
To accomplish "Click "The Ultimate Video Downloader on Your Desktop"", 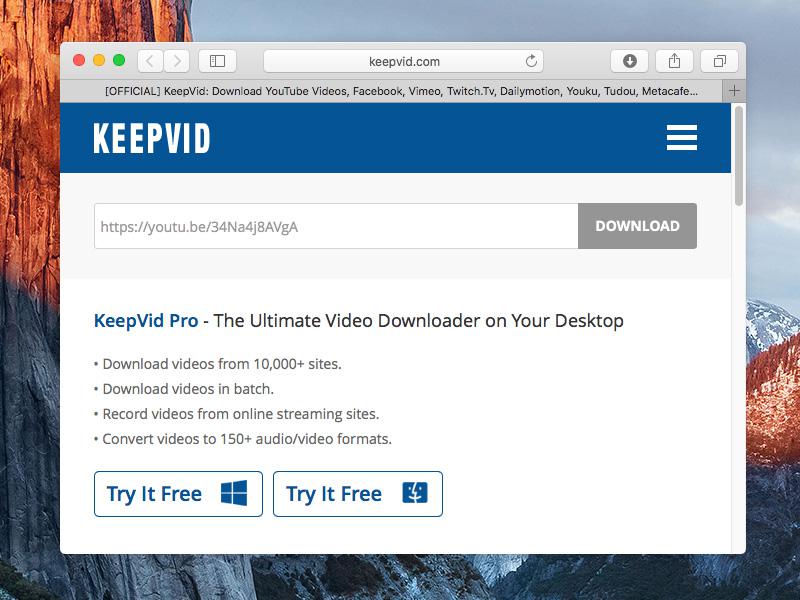I will 418,320.
